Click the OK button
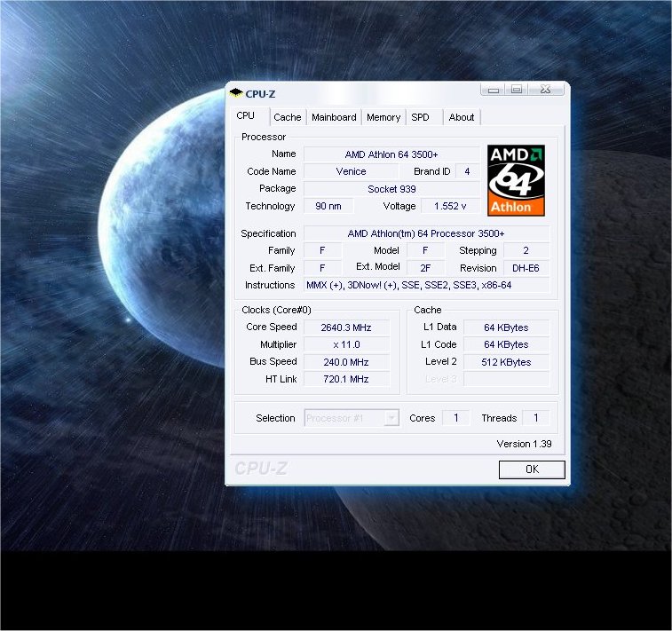672x631 pixels. pyautogui.click(x=532, y=469)
